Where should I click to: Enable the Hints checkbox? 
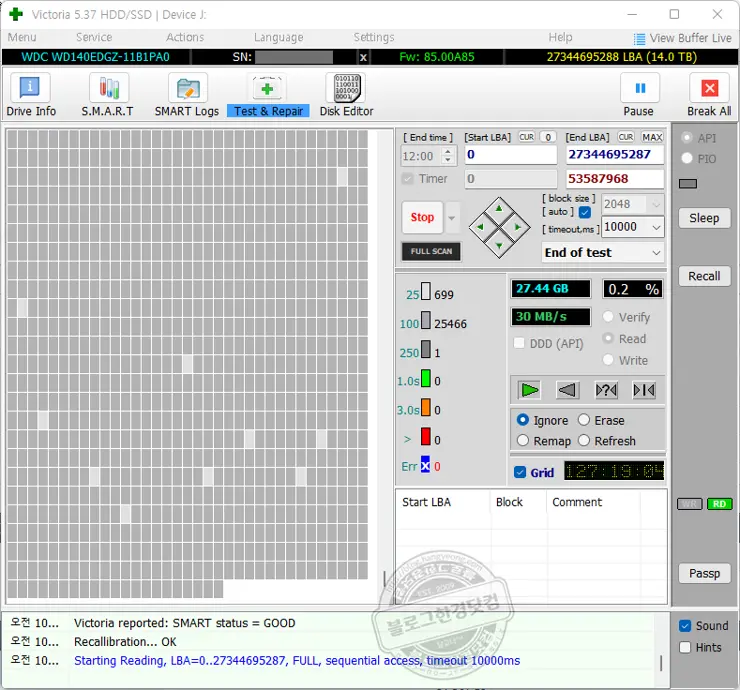click(x=685, y=647)
